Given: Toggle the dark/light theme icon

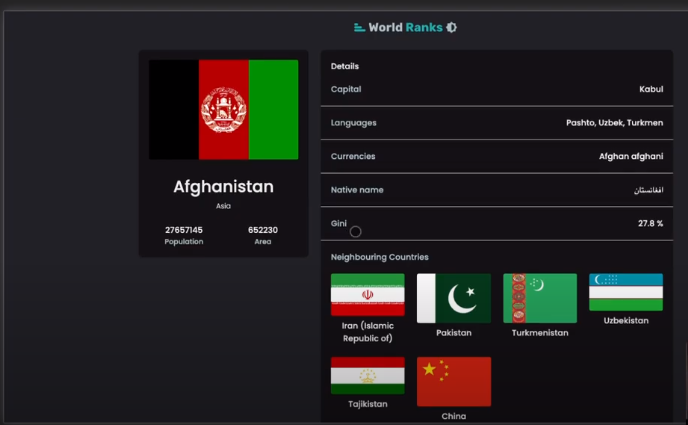Looking at the screenshot, I should [452, 27].
